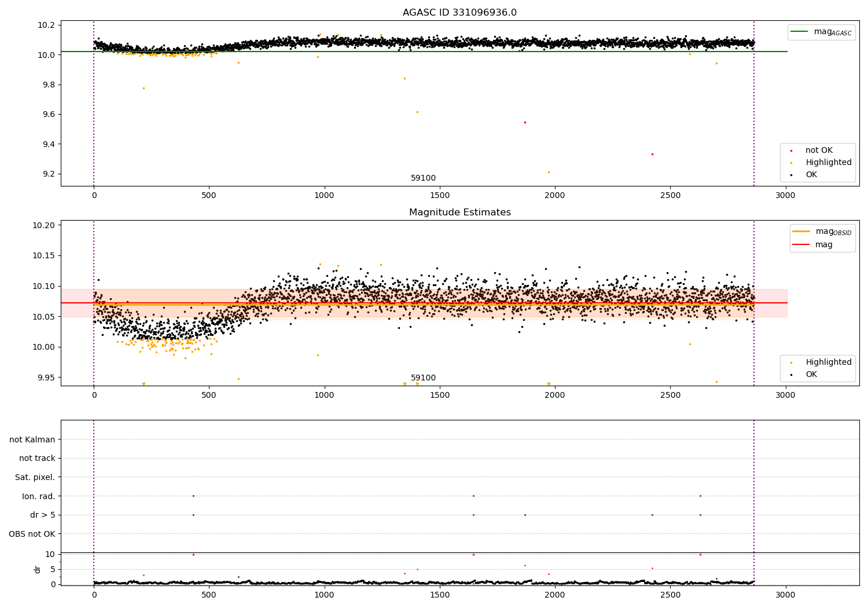The height and width of the screenshot is (608, 868).
Task: Click the 9.2 y-axis tick label
Action: (49, 174)
